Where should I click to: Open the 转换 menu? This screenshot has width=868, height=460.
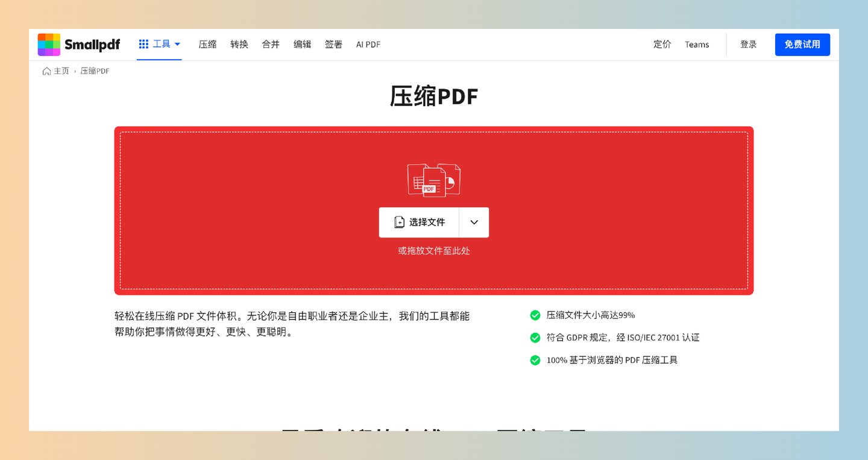click(239, 44)
